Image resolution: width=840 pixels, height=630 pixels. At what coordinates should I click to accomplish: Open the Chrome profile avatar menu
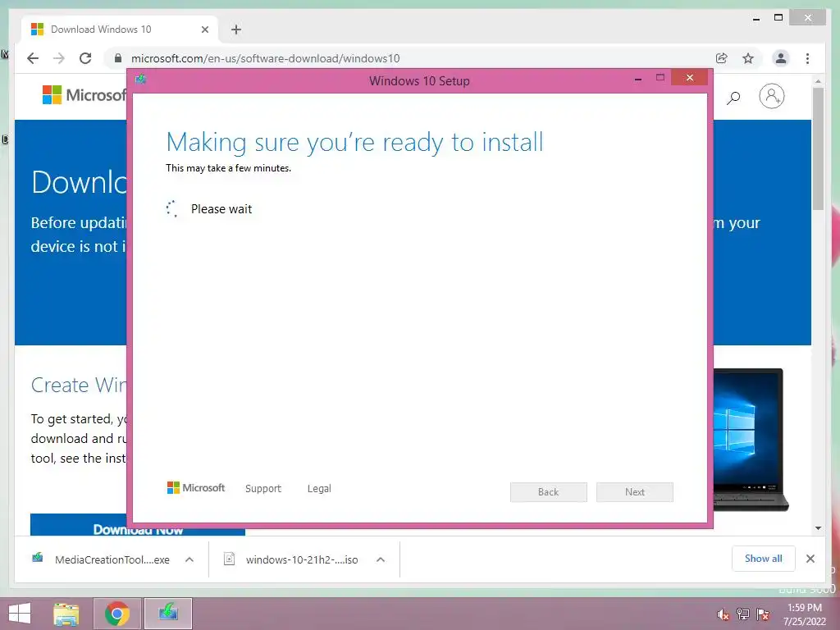(x=781, y=58)
